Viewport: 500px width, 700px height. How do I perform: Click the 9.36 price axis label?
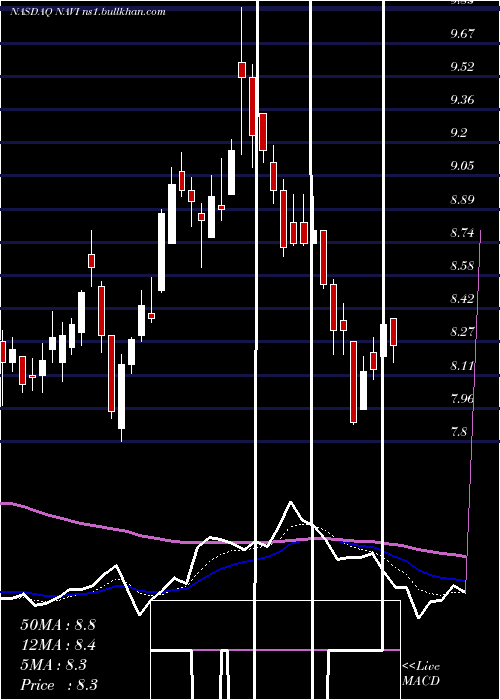[x=462, y=100]
